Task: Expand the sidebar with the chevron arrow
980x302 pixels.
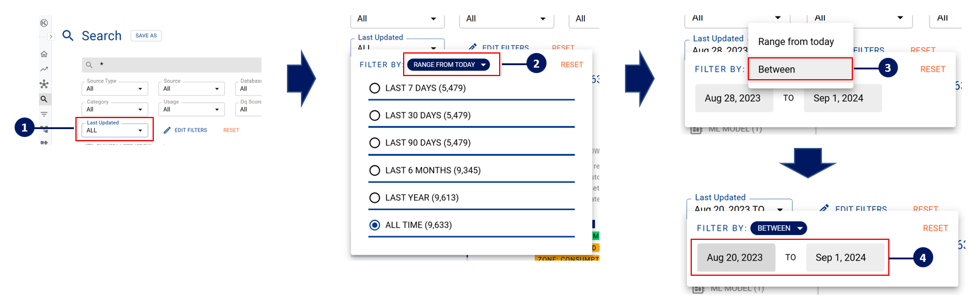Action: (51, 37)
